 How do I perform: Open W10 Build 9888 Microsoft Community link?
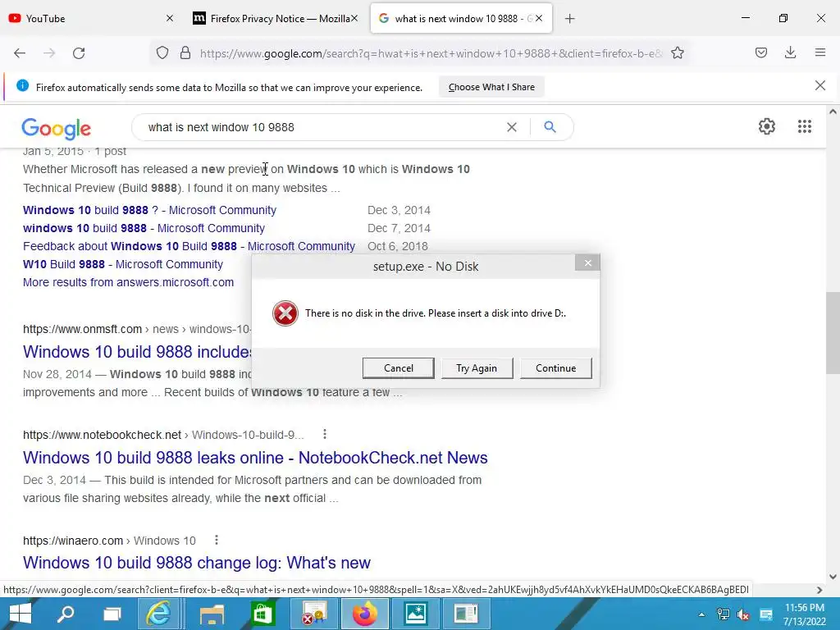tap(123, 264)
